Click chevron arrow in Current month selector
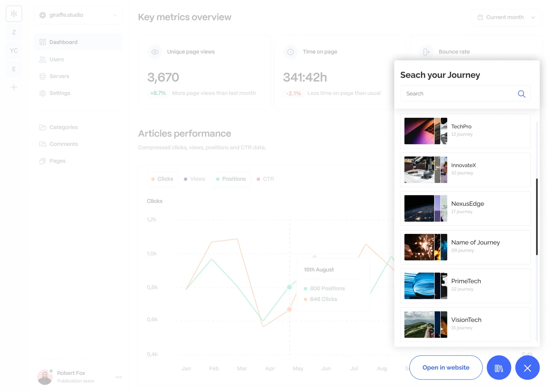 pos(533,17)
